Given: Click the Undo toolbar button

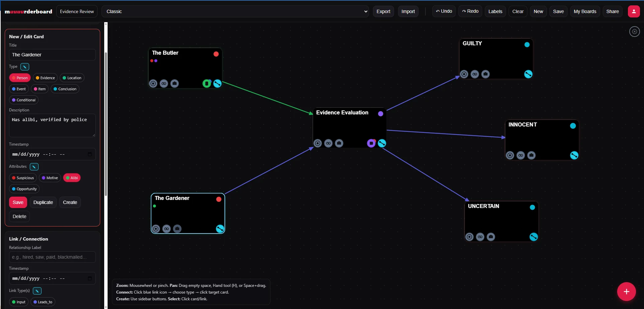Looking at the screenshot, I should (444, 11).
